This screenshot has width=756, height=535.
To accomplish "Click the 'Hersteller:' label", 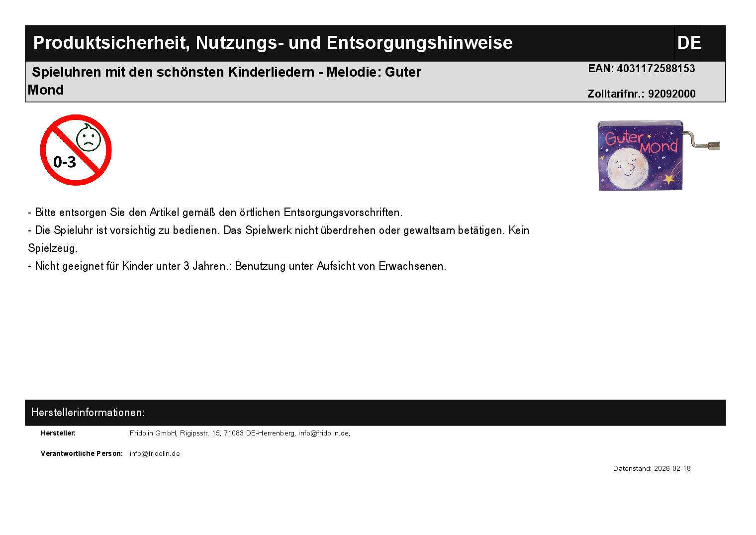I will click(58, 433).
